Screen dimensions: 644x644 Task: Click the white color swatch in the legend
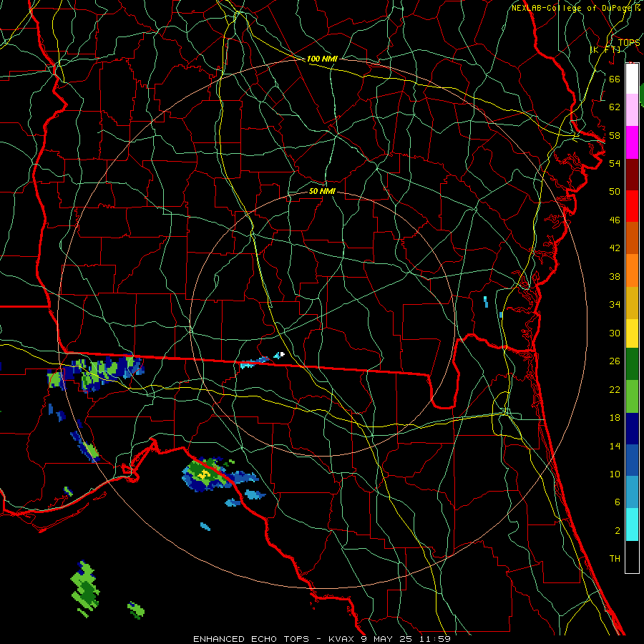pyautogui.click(x=632, y=79)
